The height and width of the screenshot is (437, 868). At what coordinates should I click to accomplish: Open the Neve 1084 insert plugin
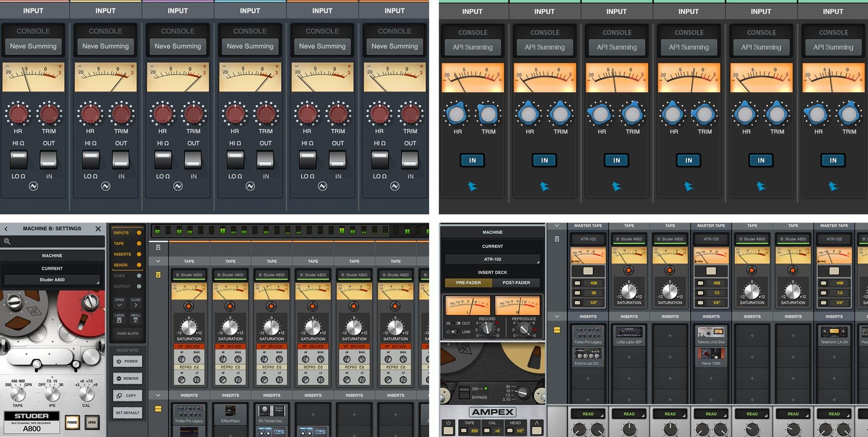(x=711, y=357)
